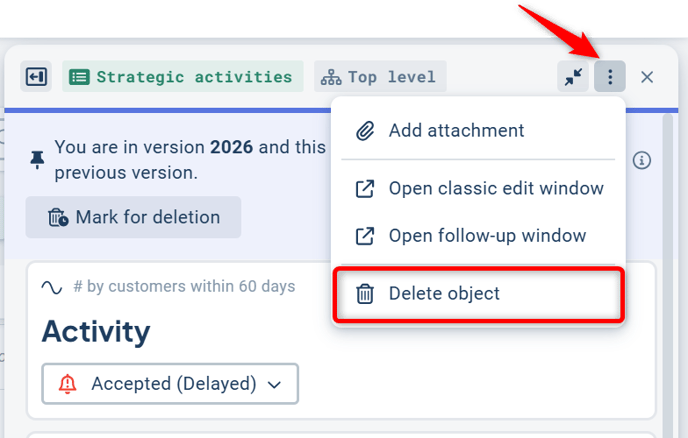Click the paperclip attachment icon
The height and width of the screenshot is (438, 688).
tap(366, 130)
